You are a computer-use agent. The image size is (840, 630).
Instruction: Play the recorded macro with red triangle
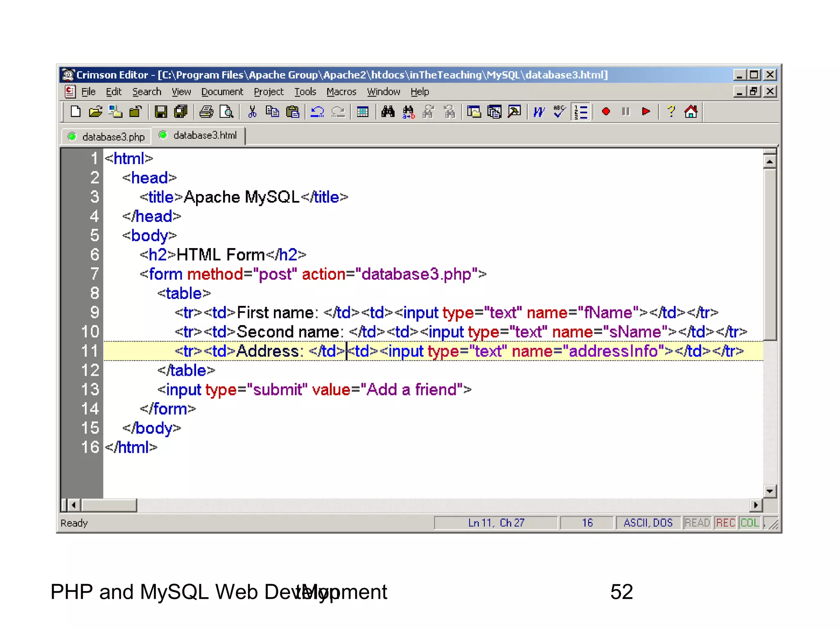pyautogui.click(x=646, y=112)
